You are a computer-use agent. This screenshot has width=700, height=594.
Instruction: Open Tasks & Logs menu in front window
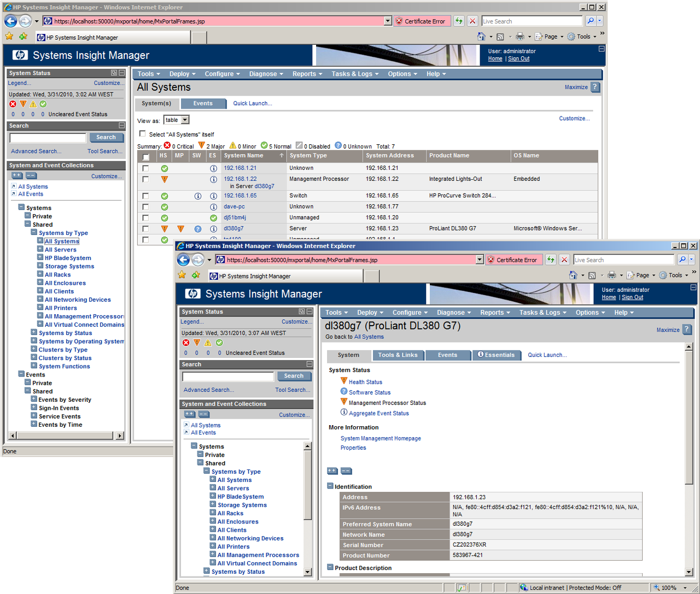tap(542, 313)
